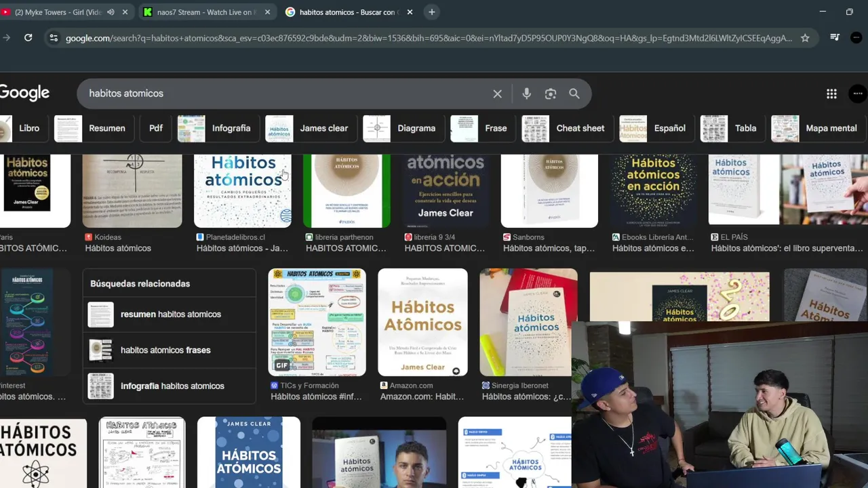Bookmark this page with the star icon
Screen dimensions: 868x488
pyautogui.click(x=805, y=38)
